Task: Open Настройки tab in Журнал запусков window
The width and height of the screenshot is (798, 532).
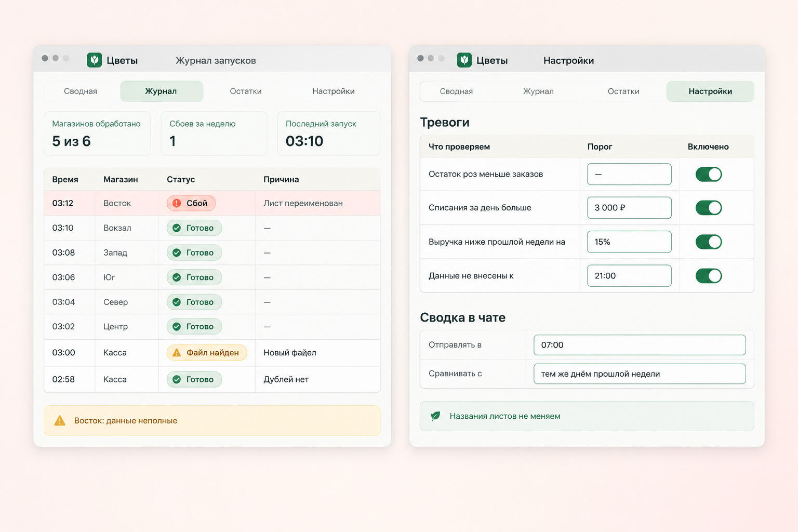Action: click(334, 91)
